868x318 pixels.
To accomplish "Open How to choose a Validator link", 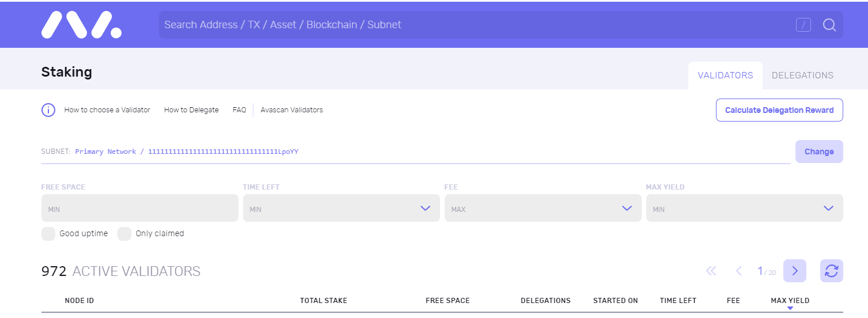I will pyautogui.click(x=107, y=110).
